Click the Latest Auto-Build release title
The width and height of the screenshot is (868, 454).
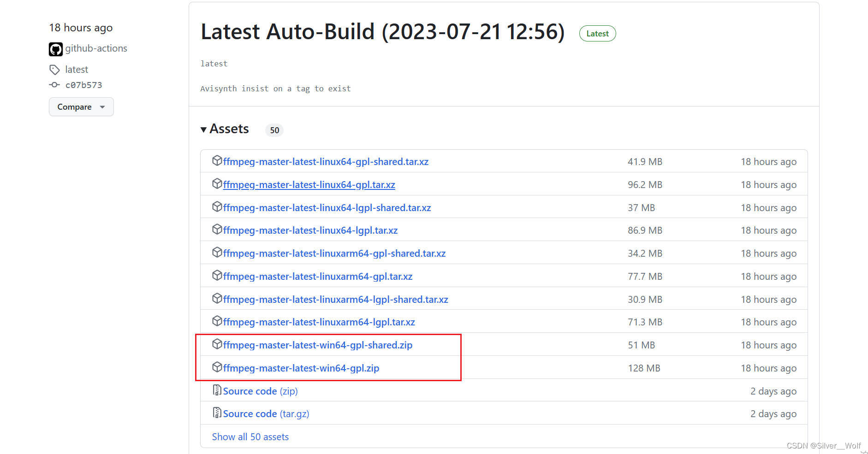coord(383,32)
